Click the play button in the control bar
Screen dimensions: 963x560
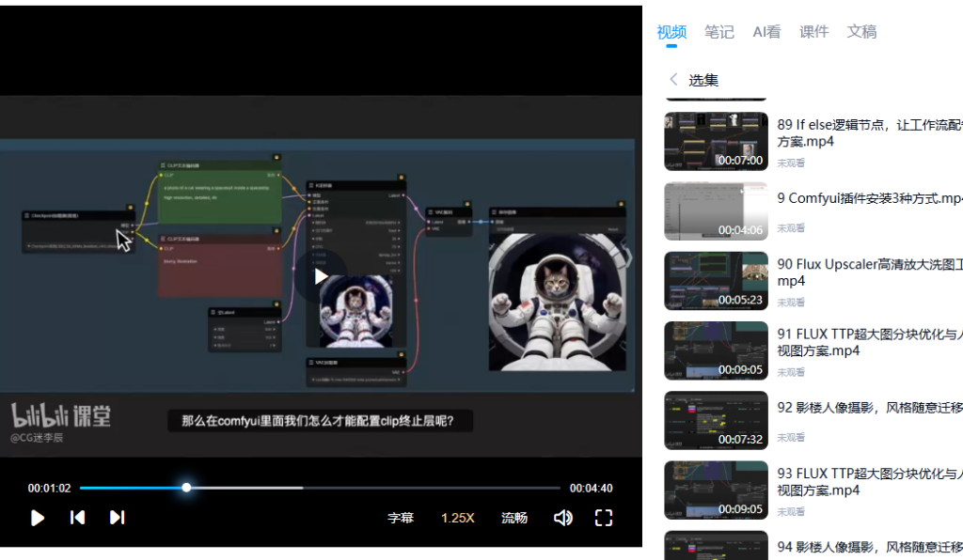(37, 518)
